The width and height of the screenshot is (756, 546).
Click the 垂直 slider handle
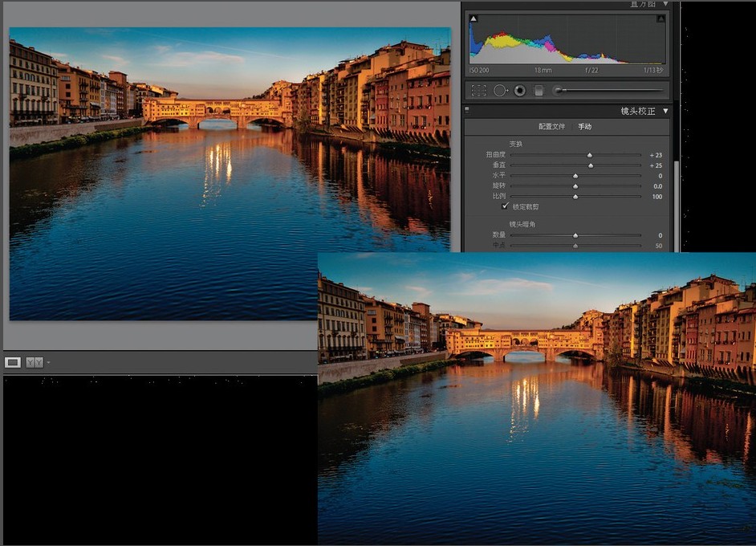click(x=591, y=165)
